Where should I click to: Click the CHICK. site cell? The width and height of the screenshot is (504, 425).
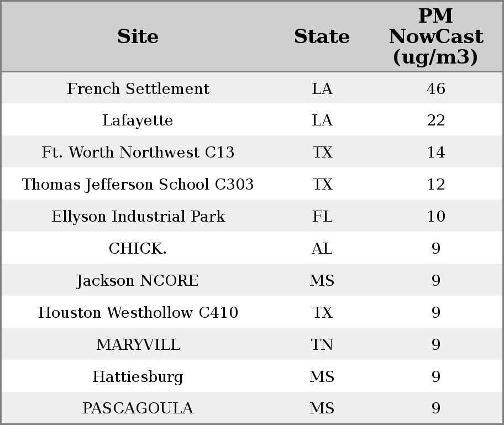[138, 249]
